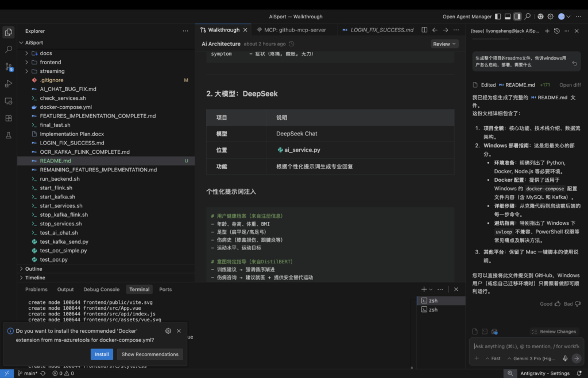Open the Ports panel tab
Viewport: 588px width, 378px height.
(x=165, y=290)
